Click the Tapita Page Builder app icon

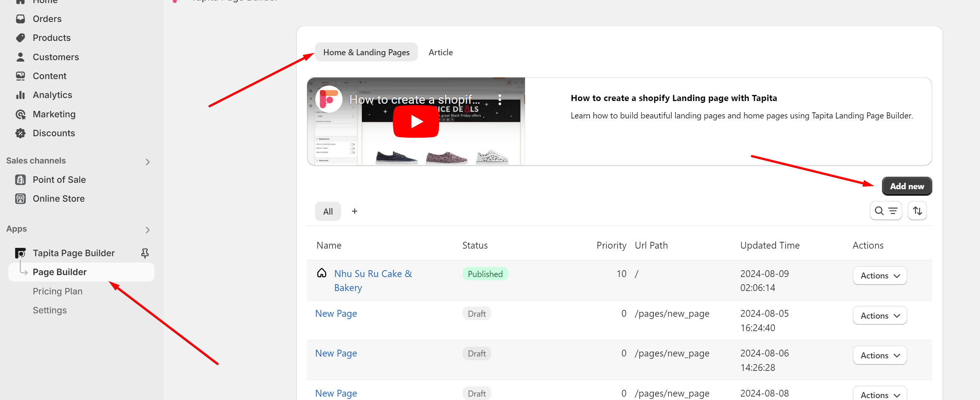click(20, 253)
